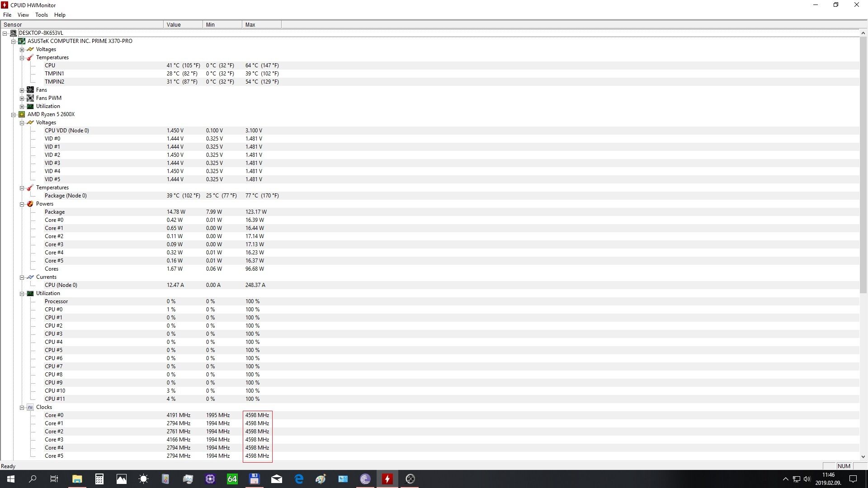
Task: Click the vertical scrollbar thumb
Action: [x=863, y=165]
